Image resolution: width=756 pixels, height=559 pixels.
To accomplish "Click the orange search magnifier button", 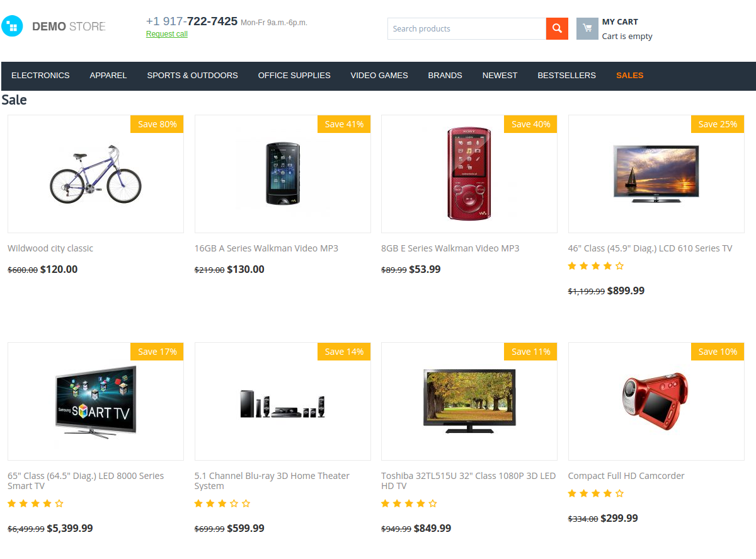I will click(x=557, y=28).
